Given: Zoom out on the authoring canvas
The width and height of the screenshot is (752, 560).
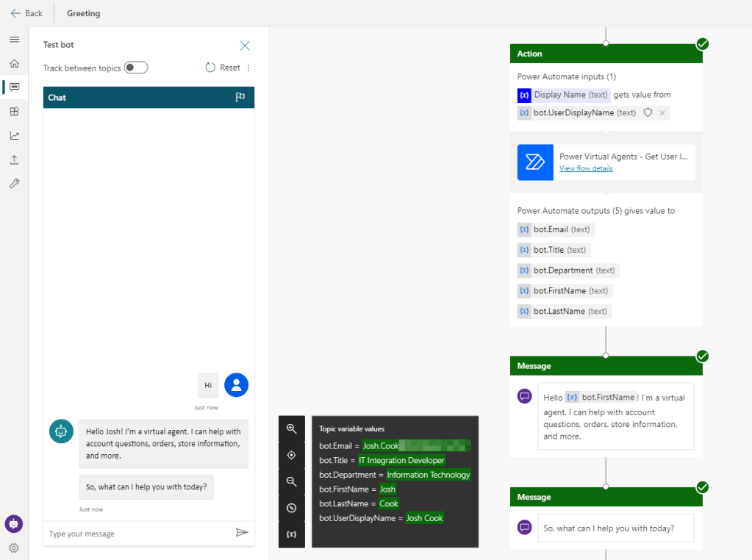Looking at the screenshot, I should tap(291, 481).
